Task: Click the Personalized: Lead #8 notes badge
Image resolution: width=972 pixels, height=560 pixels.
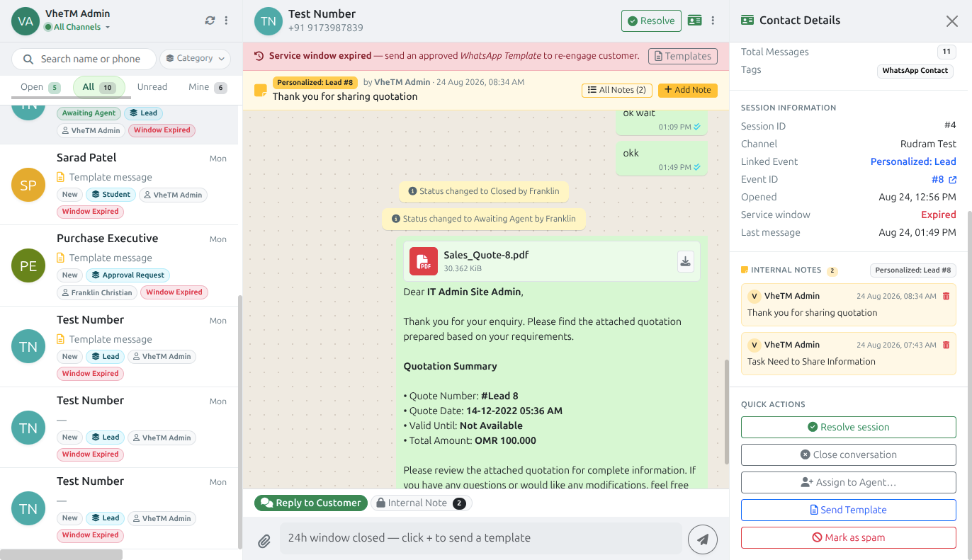Action: coord(913,270)
